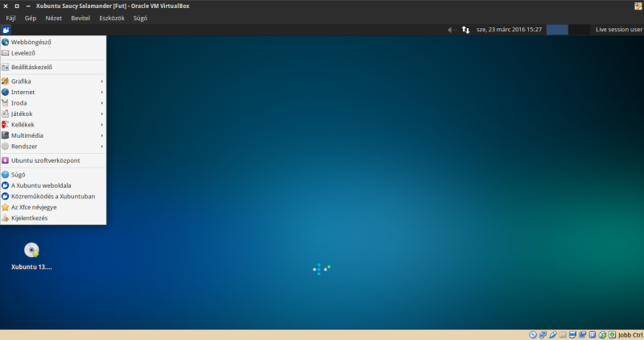644x340 pixels.
Task: Expand the Multimédia submenu
Action: (53, 135)
